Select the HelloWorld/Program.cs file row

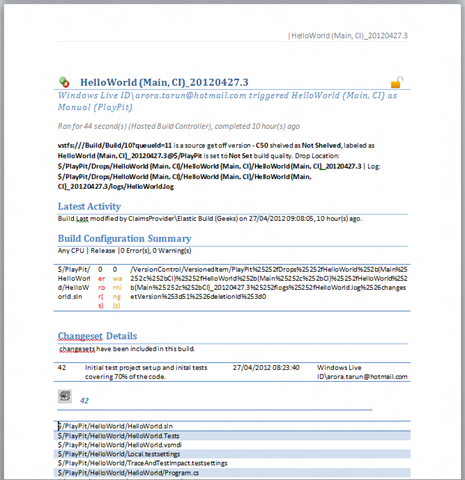232,473
